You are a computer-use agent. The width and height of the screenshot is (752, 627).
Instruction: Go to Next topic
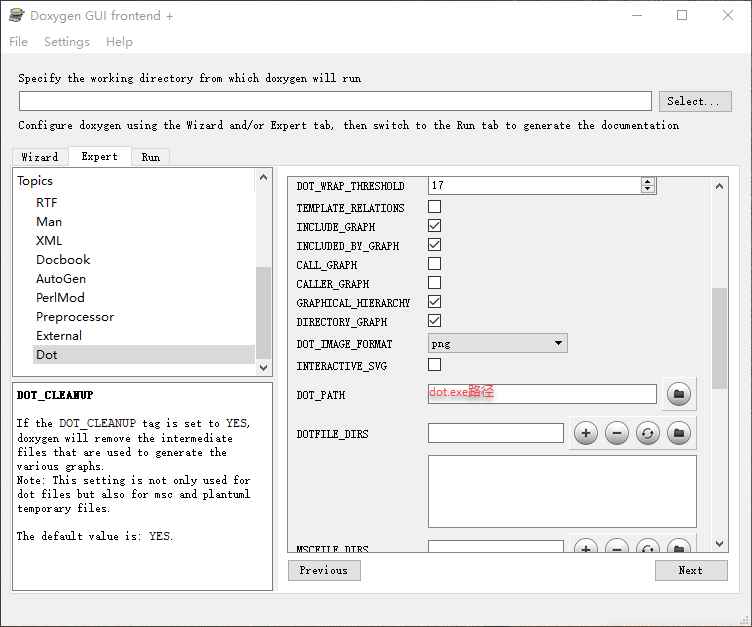pyautogui.click(x=691, y=570)
